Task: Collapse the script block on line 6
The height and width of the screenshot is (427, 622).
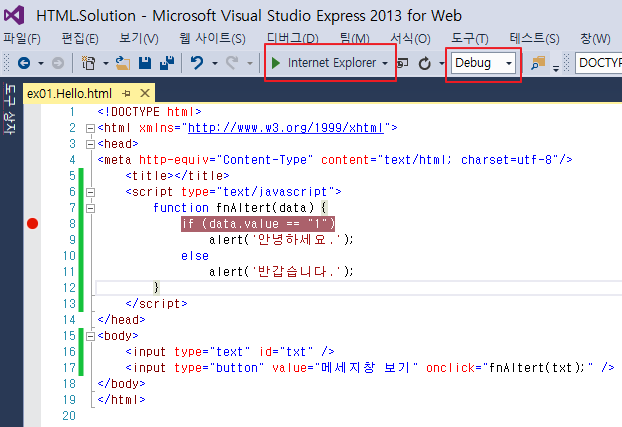Action: (x=90, y=192)
